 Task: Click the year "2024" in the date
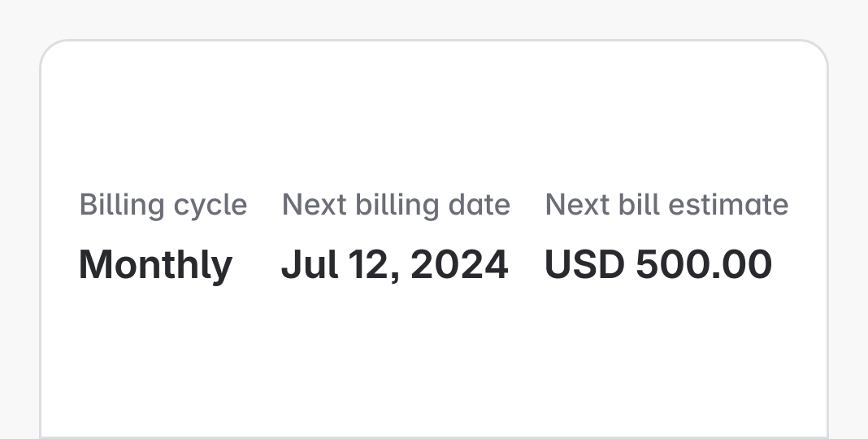point(459,264)
